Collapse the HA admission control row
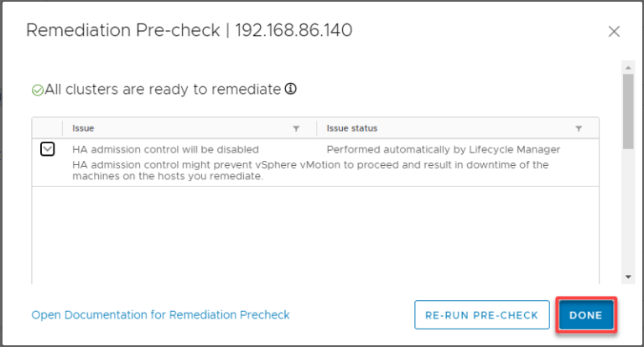The width and height of the screenshot is (644, 347). (x=48, y=149)
